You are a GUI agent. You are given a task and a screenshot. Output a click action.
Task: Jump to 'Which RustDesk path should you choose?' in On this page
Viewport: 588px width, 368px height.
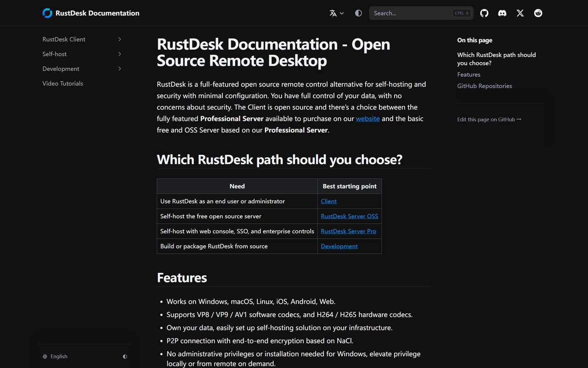click(x=497, y=59)
